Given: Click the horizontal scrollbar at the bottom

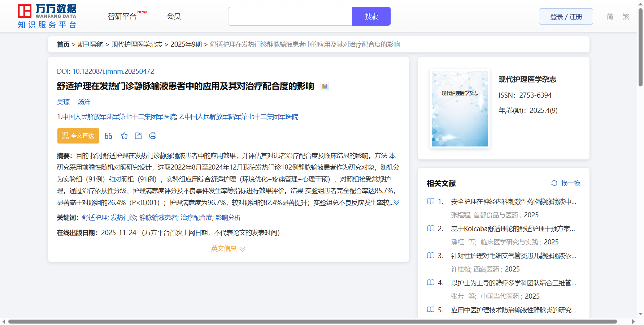Looking at the screenshot, I should [312, 321].
